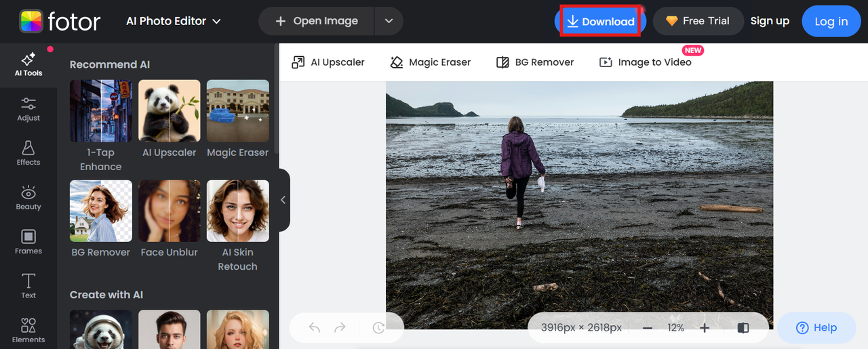Zoom in with the plus button
The height and width of the screenshot is (349, 868).
pyautogui.click(x=705, y=328)
